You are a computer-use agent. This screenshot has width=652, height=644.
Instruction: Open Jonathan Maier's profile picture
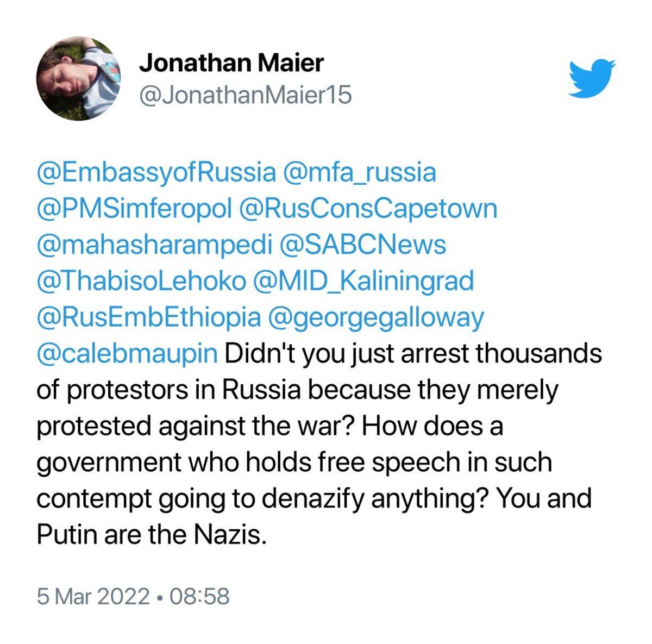click(78, 78)
